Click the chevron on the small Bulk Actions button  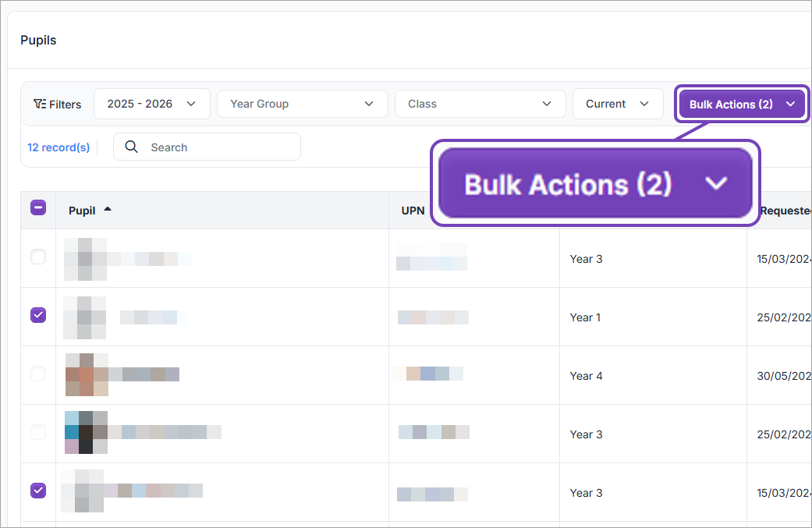pyautogui.click(x=790, y=104)
